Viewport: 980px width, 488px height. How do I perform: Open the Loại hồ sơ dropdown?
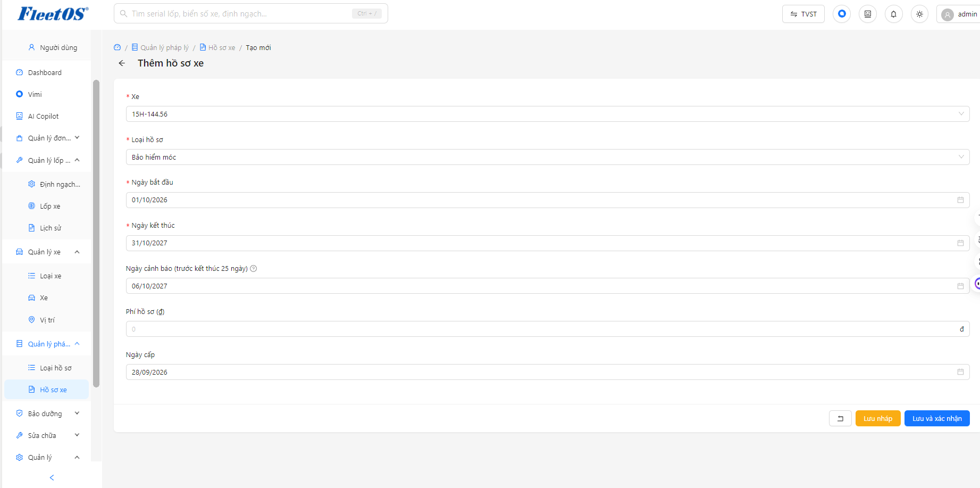(x=548, y=157)
